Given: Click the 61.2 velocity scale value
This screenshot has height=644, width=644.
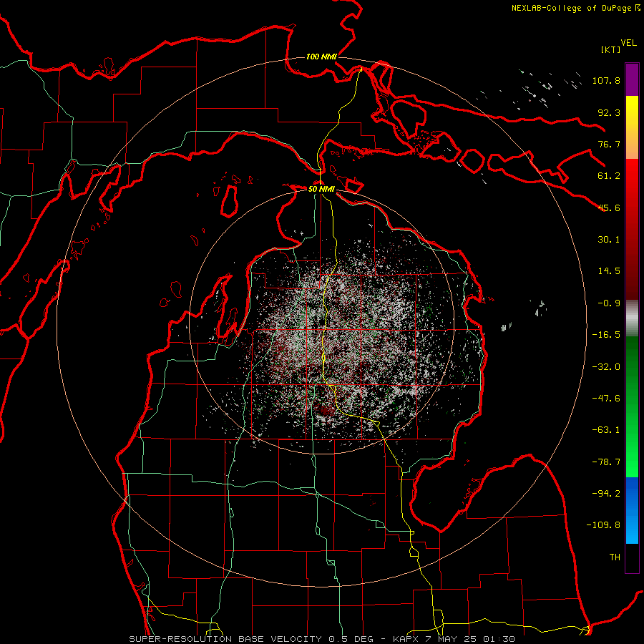Looking at the screenshot, I should coord(609,176).
